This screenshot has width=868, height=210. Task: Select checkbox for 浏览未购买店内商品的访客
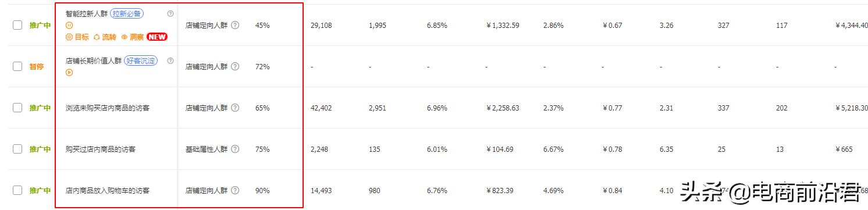pos(17,108)
